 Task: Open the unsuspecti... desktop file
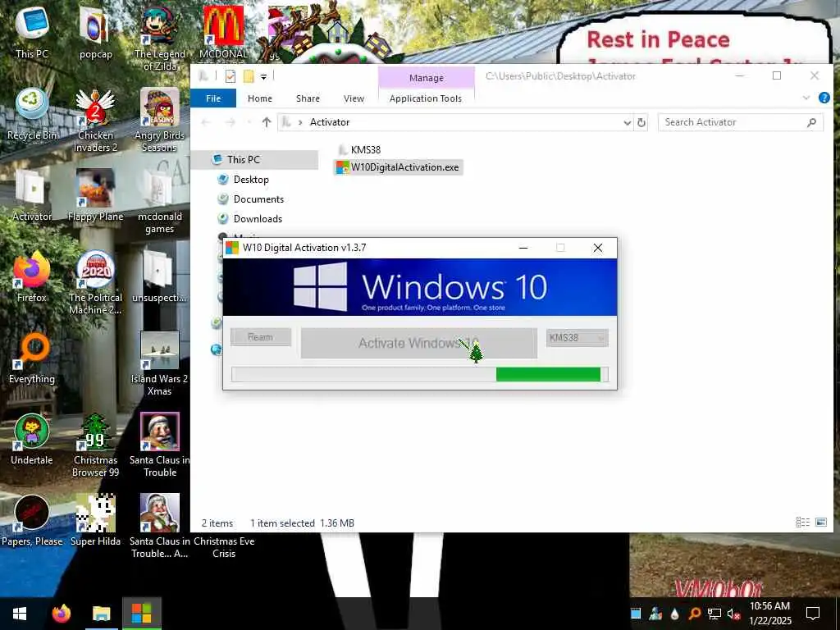click(160, 277)
